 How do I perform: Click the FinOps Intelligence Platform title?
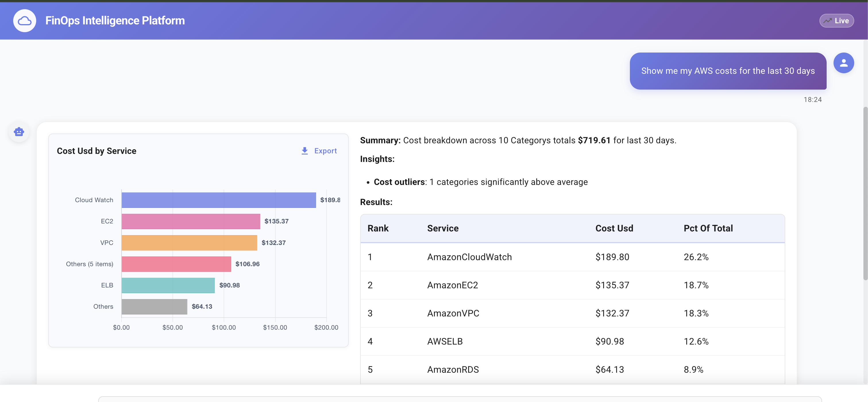click(115, 21)
